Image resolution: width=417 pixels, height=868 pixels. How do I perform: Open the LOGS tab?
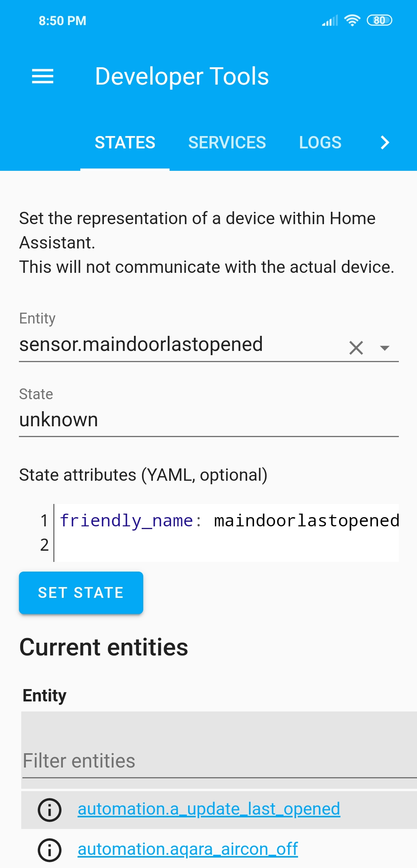click(320, 142)
